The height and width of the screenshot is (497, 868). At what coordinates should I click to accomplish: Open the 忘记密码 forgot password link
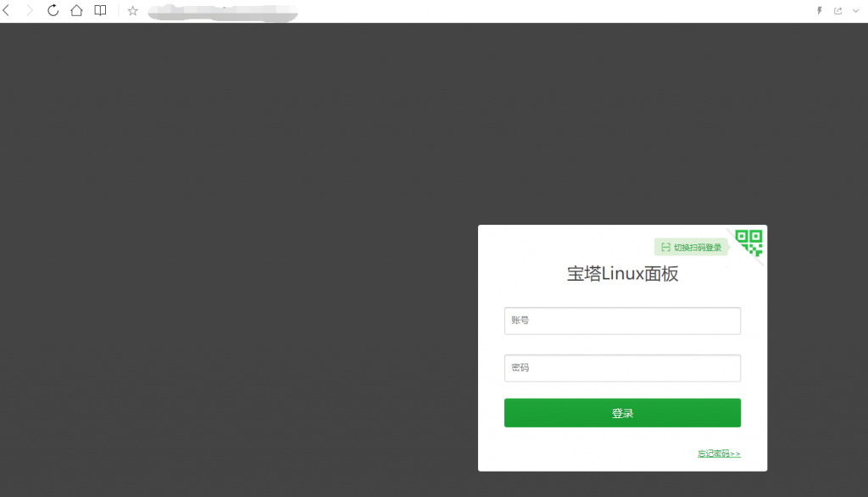point(717,453)
